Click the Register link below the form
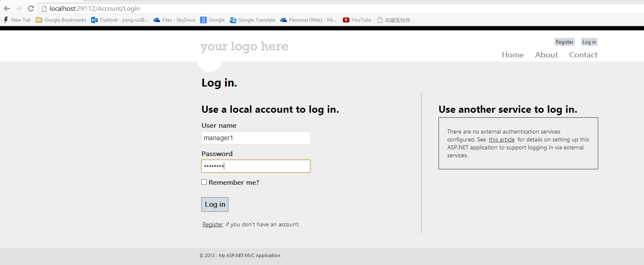Viewport: 644px width, 265px height. [213, 225]
